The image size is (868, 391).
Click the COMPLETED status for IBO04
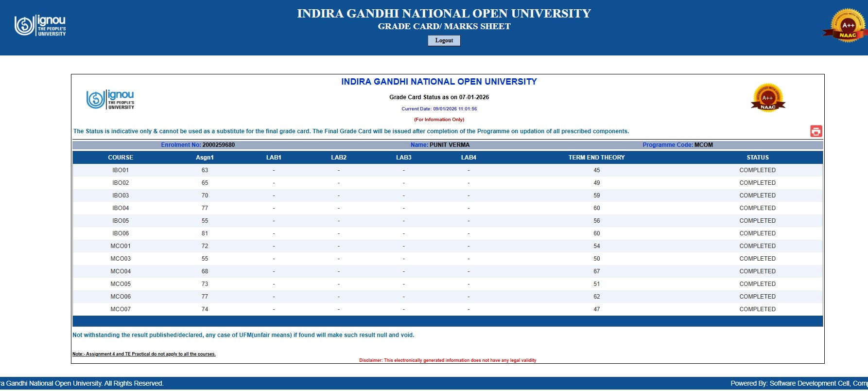[x=758, y=208]
